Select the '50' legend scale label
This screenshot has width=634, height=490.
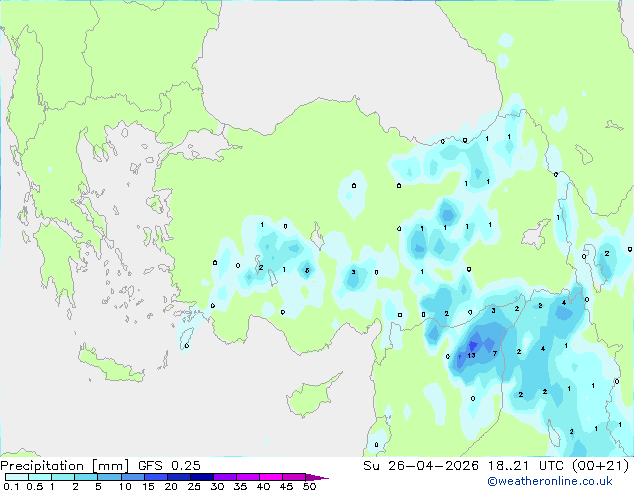pos(309,486)
